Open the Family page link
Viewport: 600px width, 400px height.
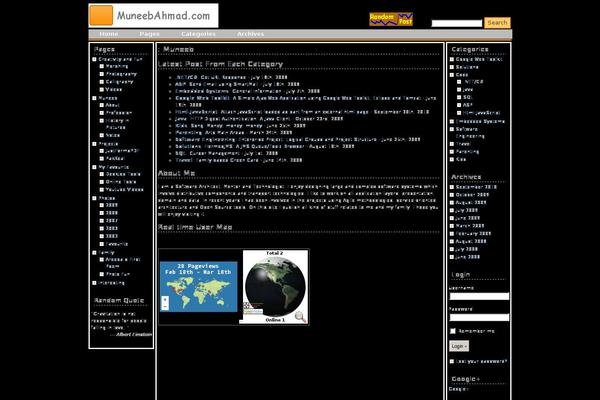[x=106, y=252]
